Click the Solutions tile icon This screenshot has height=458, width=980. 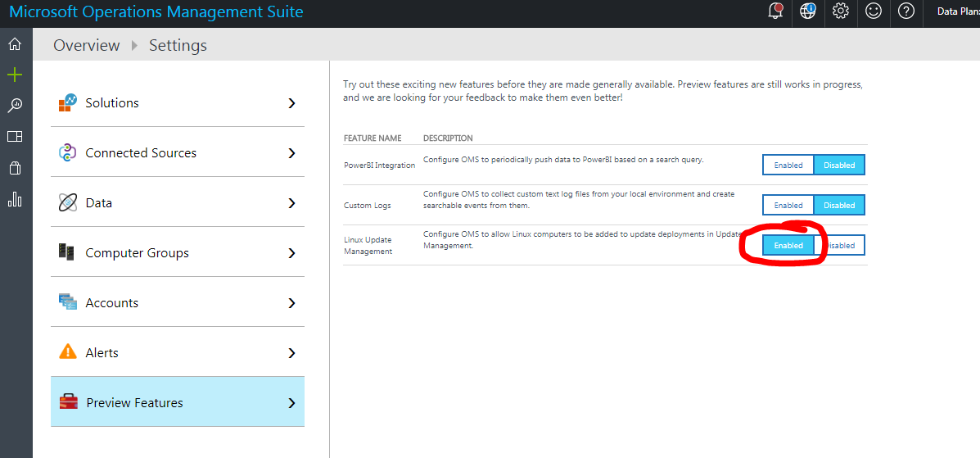point(67,102)
